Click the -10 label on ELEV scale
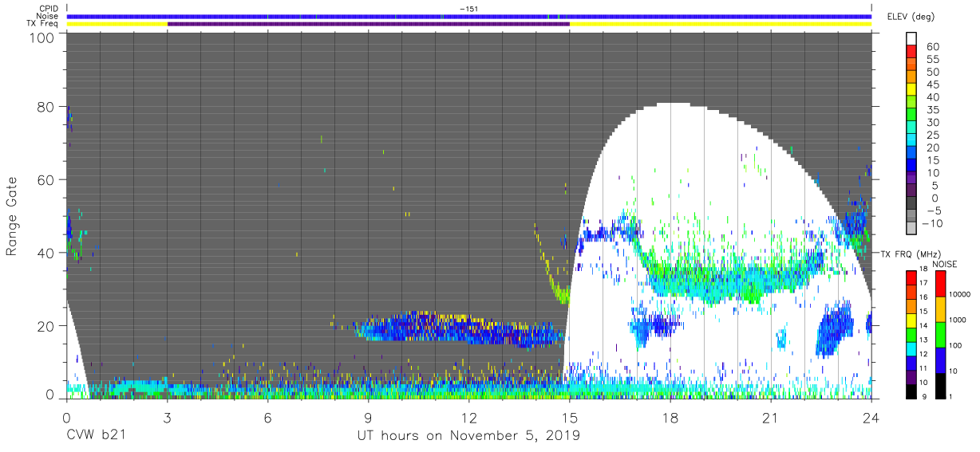This screenshot has width=980, height=452. point(934,223)
